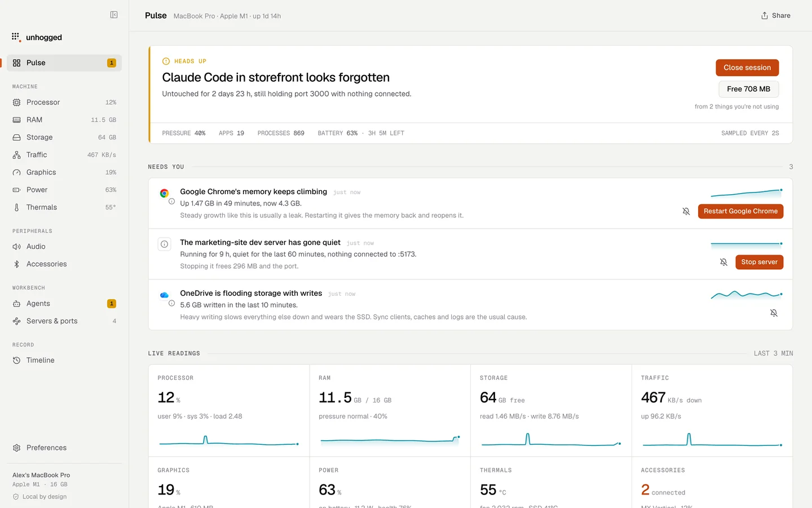The height and width of the screenshot is (508, 812).
Task: Show info under the Chrome icon
Action: click(x=171, y=202)
